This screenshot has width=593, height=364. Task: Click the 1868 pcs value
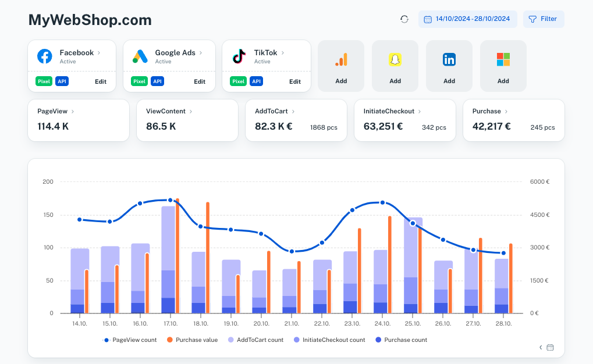click(324, 127)
